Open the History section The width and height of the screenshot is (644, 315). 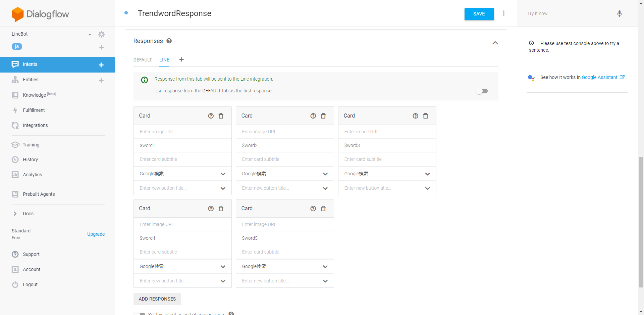tap(30, 160)
